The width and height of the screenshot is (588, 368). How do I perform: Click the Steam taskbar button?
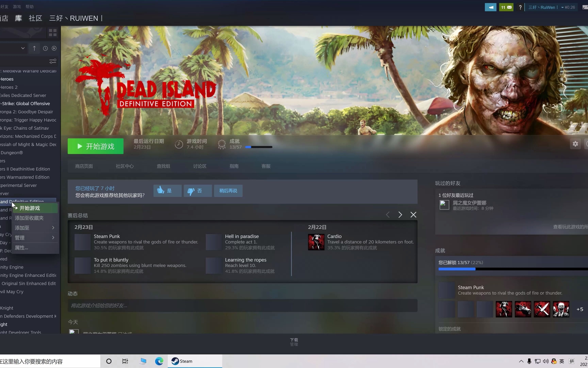click(x=195, y=361)
